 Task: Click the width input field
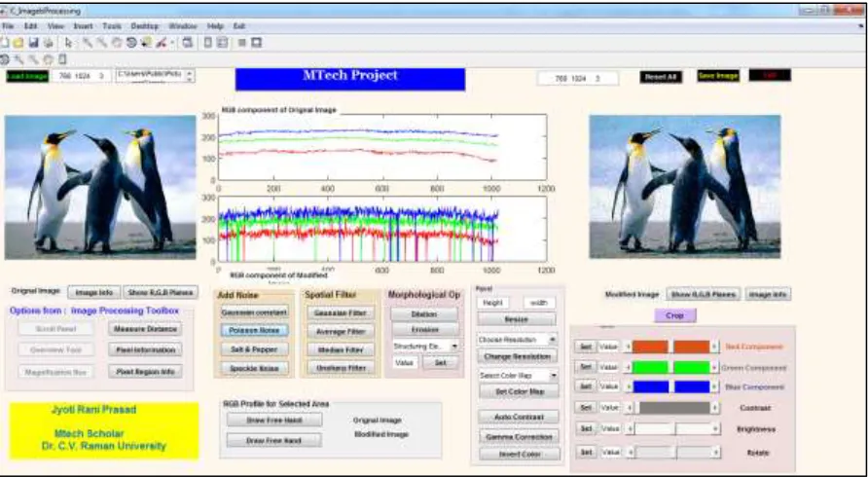click(539, 303)
